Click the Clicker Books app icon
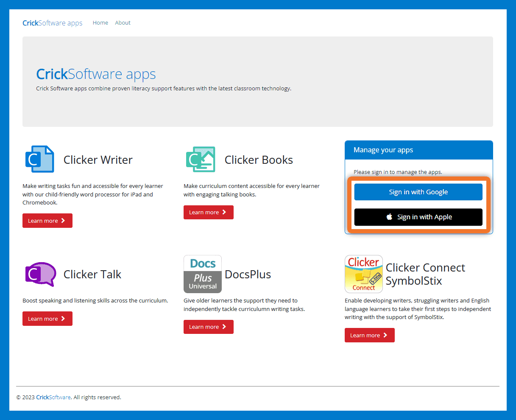The width and height of the screenshot is (516, 420). pyautogui.click(x=201, y=159)
